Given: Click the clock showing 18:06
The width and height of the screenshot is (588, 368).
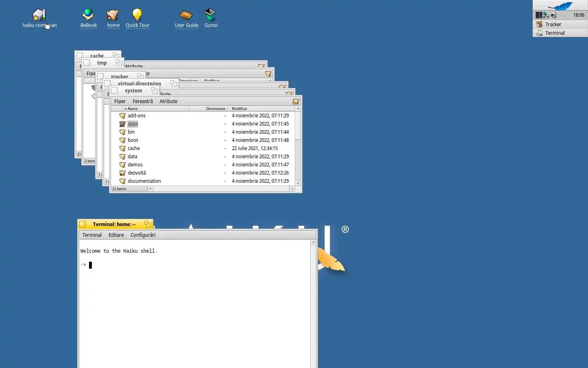Looking at the screenshot, I should 579,15.
